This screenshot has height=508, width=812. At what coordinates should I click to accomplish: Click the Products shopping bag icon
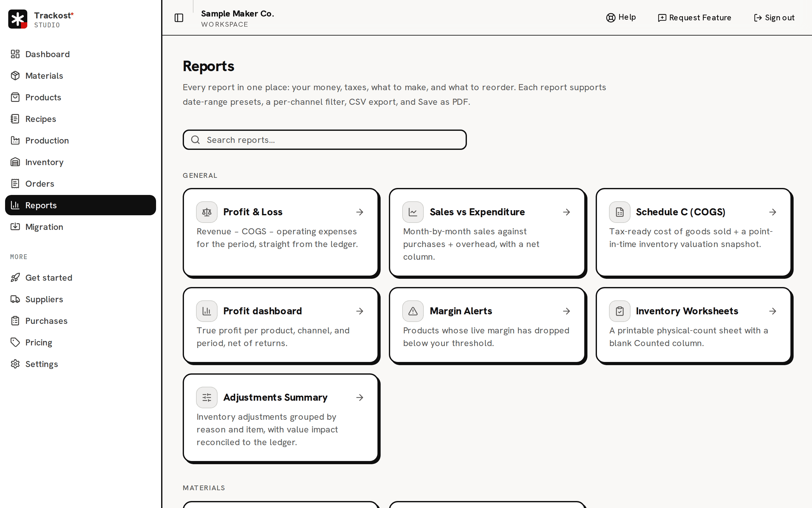pyautogui.click(x=15, y=97)
